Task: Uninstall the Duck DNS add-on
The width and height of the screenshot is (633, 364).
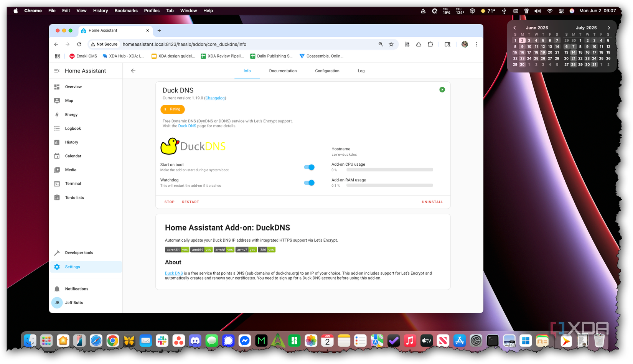Action: [432, 202]
